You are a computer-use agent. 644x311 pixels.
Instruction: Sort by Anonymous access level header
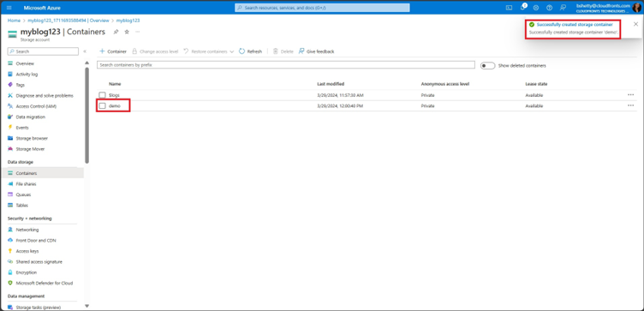click(445, 84)
